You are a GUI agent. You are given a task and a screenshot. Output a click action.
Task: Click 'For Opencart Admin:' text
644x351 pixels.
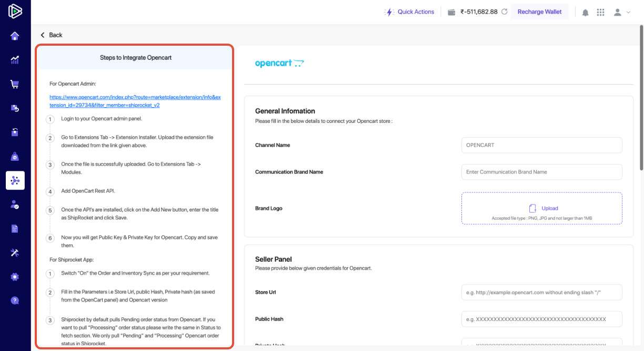coord(73,84)
